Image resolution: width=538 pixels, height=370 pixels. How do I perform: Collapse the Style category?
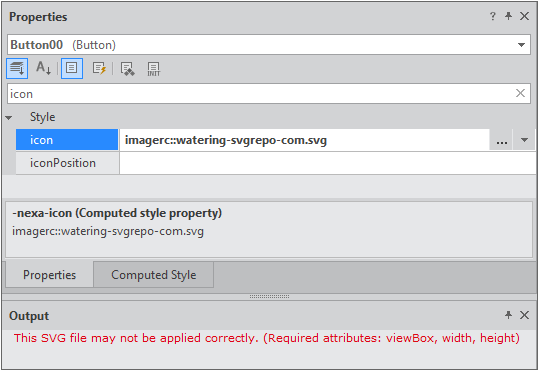click(x=9, y=118)
